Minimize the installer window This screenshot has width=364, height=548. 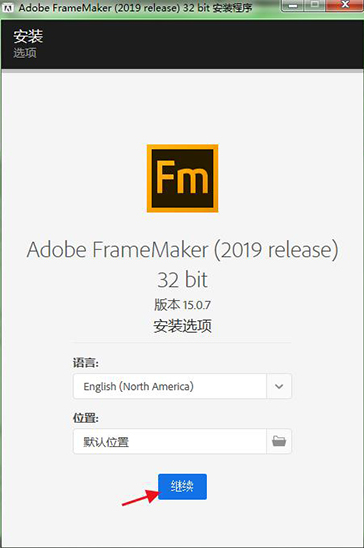pos(293,5)
